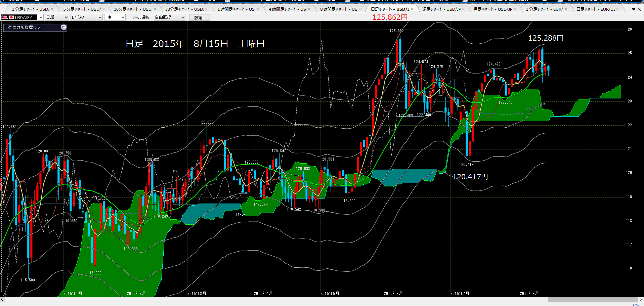The height and width of the screenshot is (306, 644).
Task: Click the 122.036 price label
Action: (206, 122)
